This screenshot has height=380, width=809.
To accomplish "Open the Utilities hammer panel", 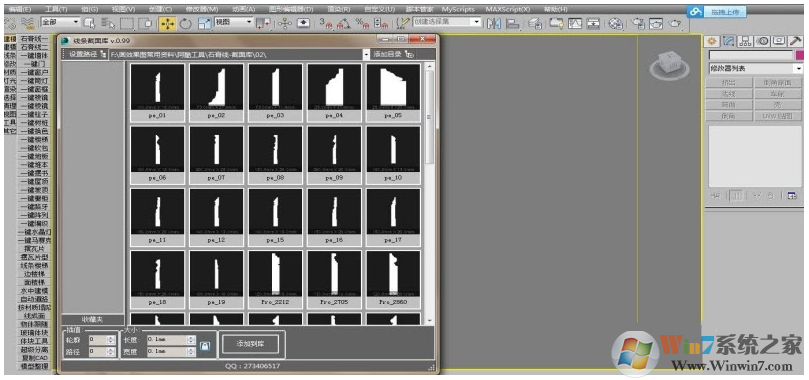I will (x=795, y=41).
